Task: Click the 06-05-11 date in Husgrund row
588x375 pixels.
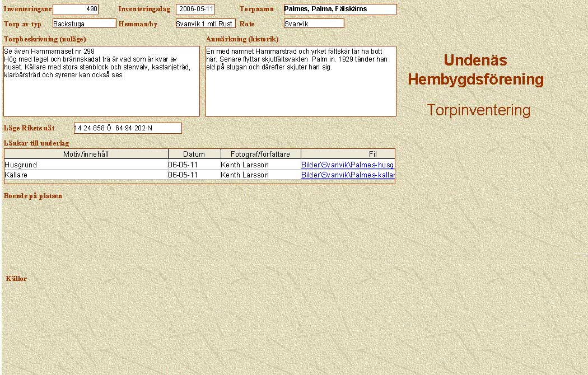Action: pyautogui.click(x=183, y=165)
